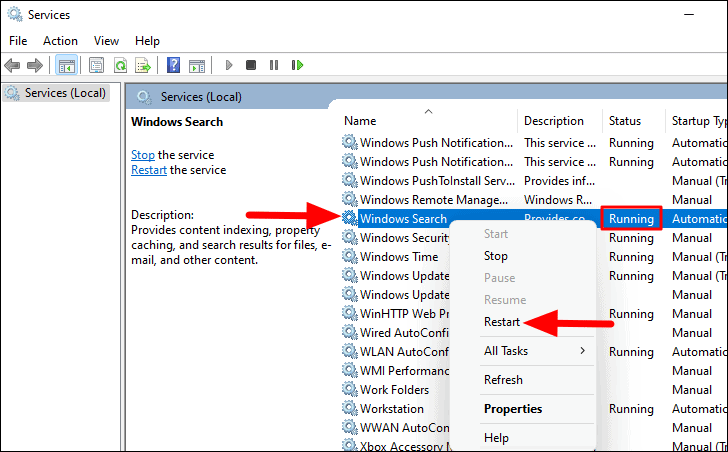Select the WWAN AutoConfig service row
Screen dimensions: 728x452
404,428
